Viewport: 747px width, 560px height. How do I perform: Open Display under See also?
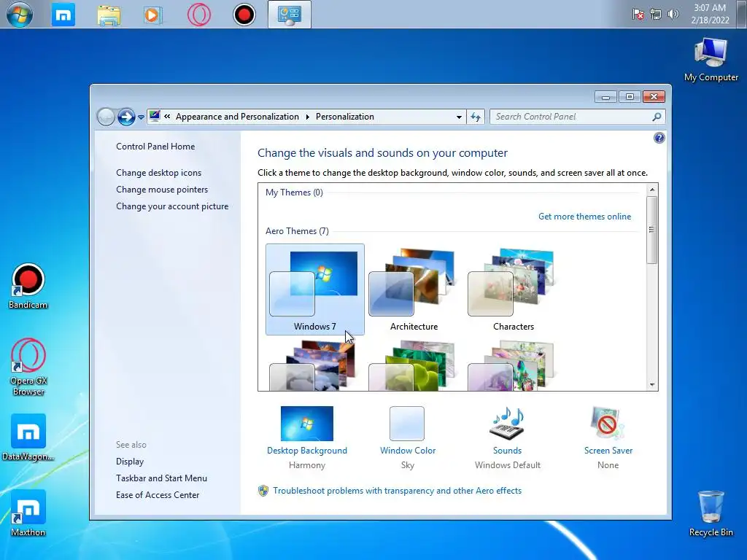click(130, 462)
